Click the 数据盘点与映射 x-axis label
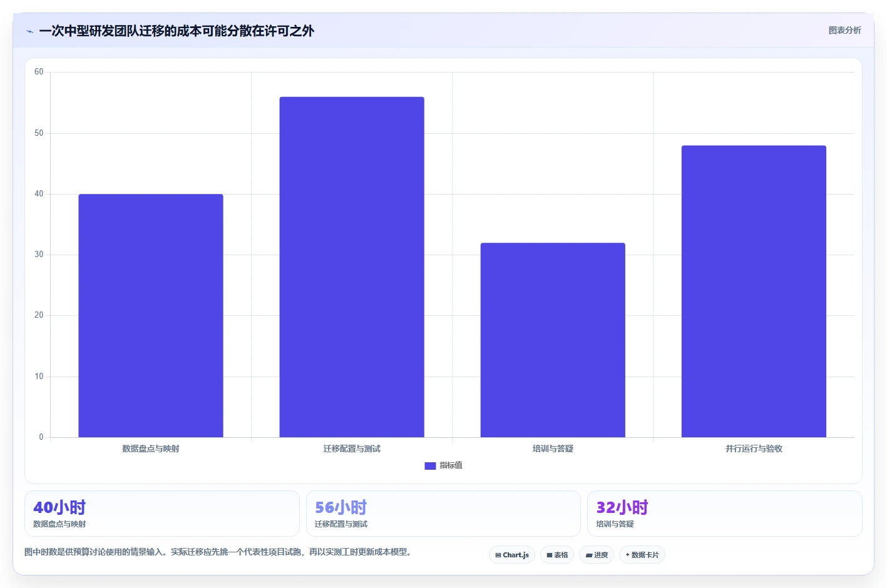 click(x=151, y=449)
